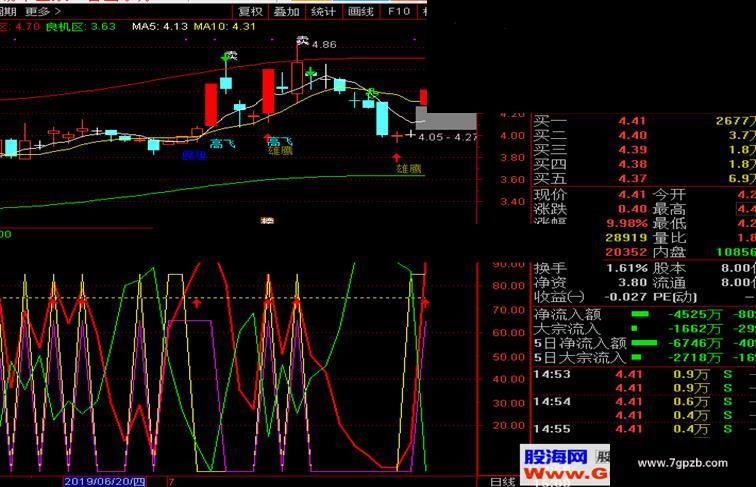Select the 2019/06/20/四 date marker
Viewport: 756px width, 487px height.
pyautogui.click(x=105, y=481)
